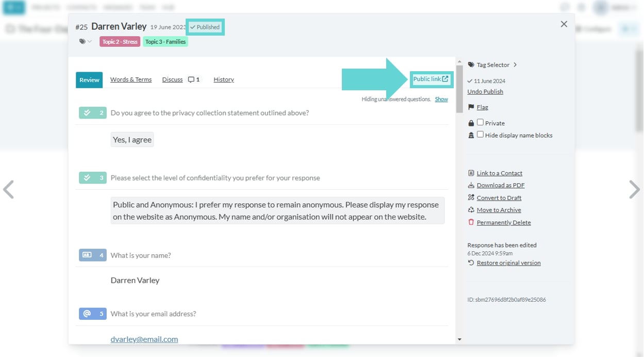
Task: Tick the Private checkbox
Action: click(x=480, y=122)
